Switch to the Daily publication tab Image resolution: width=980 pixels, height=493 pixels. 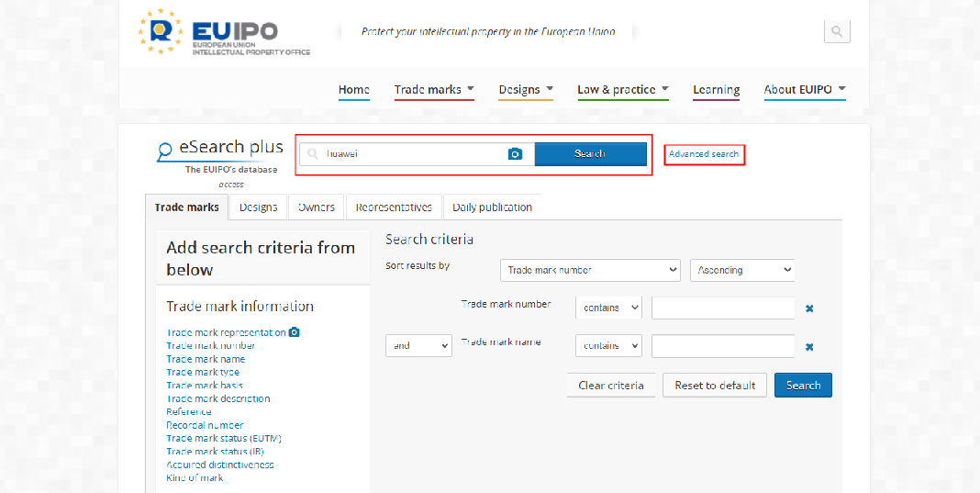492,207
